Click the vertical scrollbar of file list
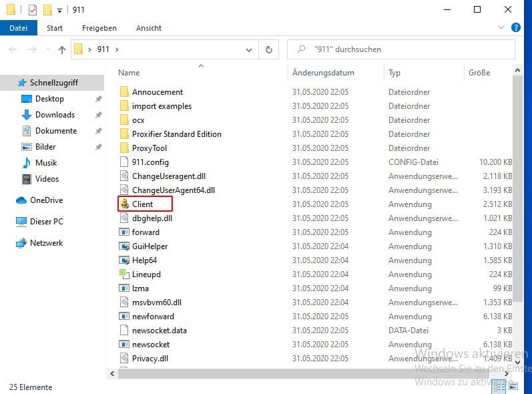The width and height of the screenshot is (532, 394). 518,200
